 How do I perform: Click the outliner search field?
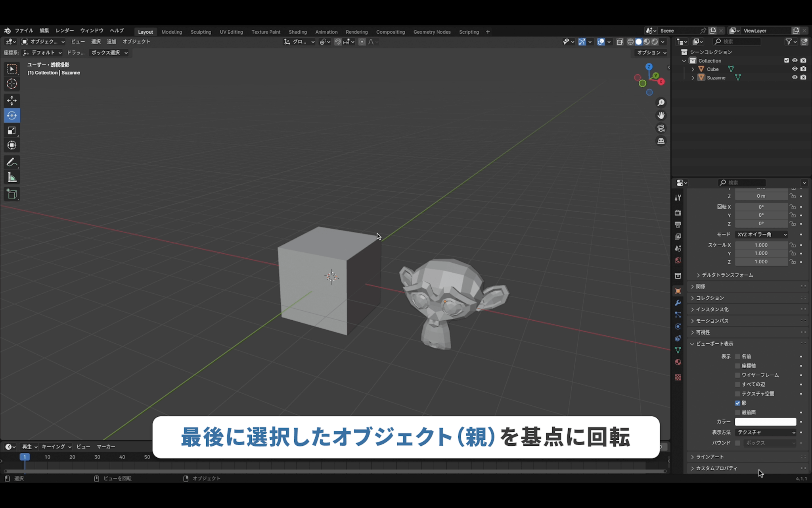pos(737,42)
